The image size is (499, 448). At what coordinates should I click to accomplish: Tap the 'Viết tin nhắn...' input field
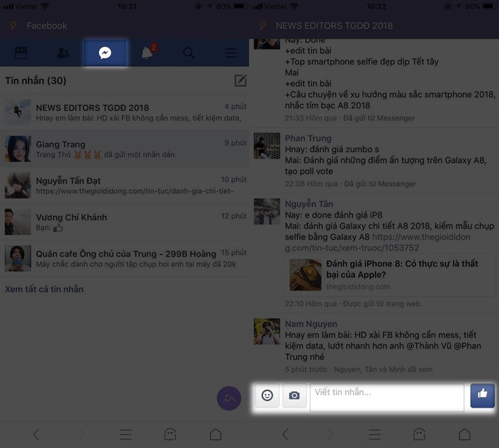coord(385,396)
